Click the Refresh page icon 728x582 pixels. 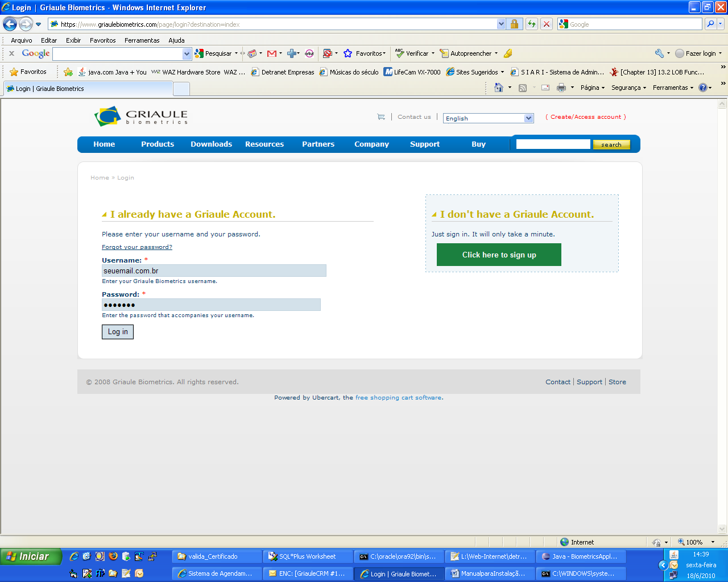(532, 24)
